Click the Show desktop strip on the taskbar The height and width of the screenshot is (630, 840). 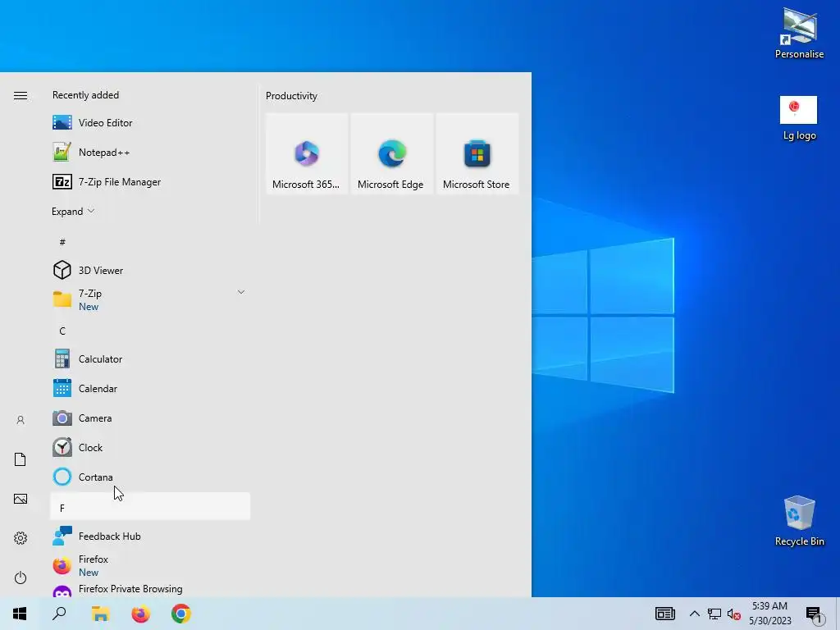(x=838, y=614)
